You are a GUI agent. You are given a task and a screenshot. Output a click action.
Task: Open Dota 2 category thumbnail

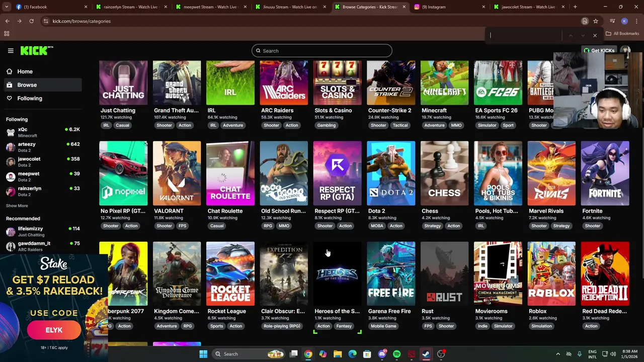coord(391,173)
